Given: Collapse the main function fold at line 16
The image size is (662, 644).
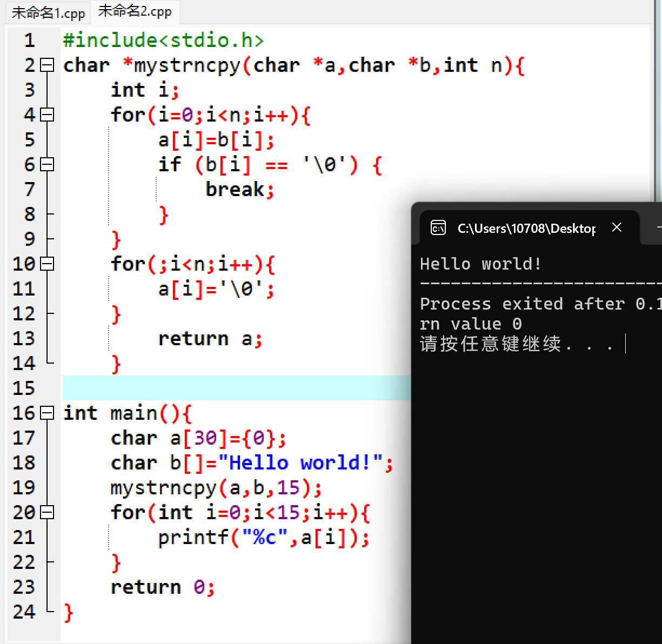Looking at the screenshot, I should click(x=48, y=413).
